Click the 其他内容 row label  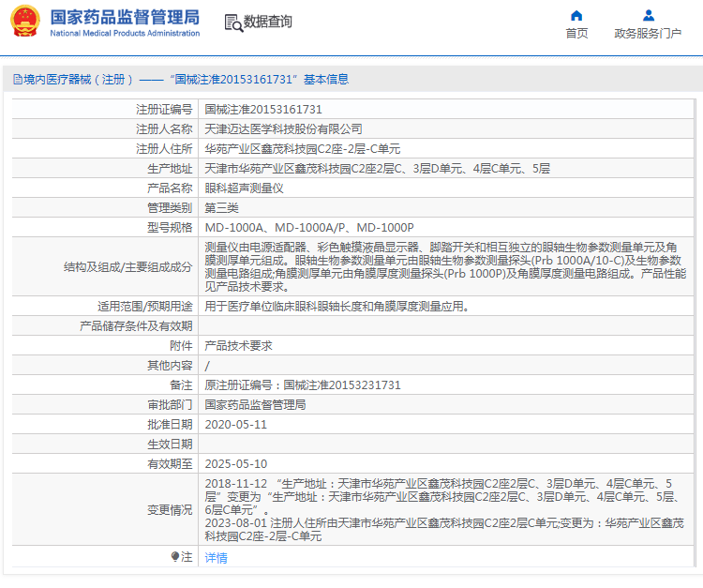[x=170, y=366]
